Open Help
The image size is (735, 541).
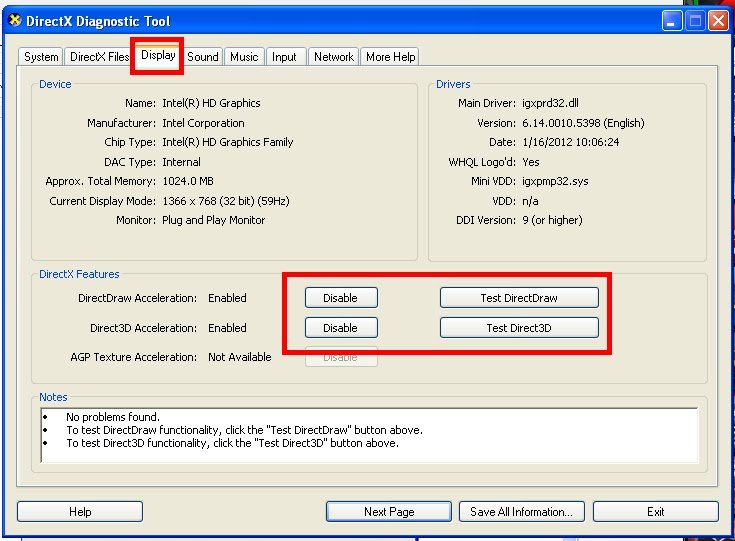click(80, 511)
